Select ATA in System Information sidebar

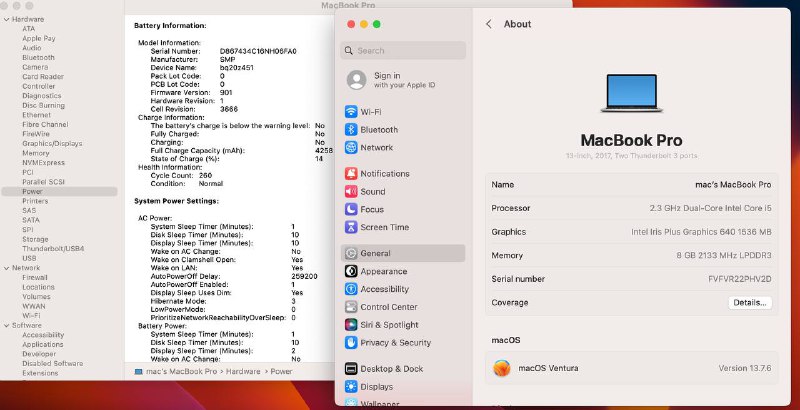point(29,29)
